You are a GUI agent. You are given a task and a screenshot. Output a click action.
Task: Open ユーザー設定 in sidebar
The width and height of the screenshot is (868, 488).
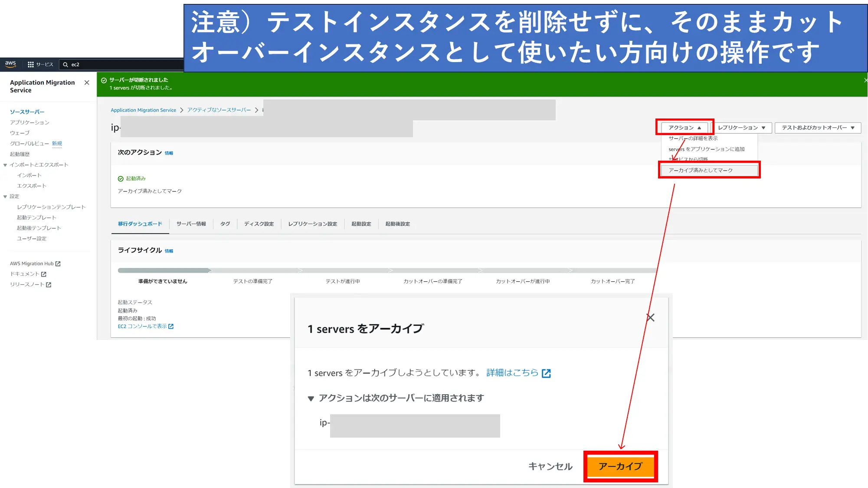coord(32,238)
